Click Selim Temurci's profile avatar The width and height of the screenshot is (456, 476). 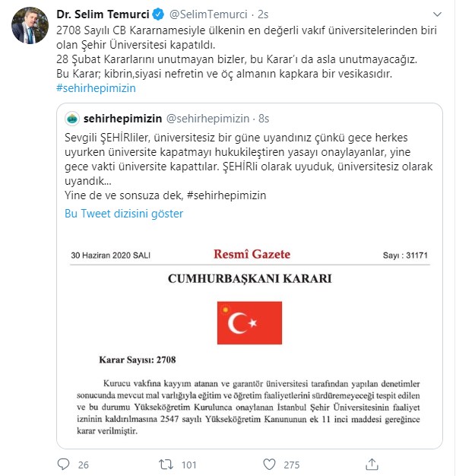[x=28, y=27]
